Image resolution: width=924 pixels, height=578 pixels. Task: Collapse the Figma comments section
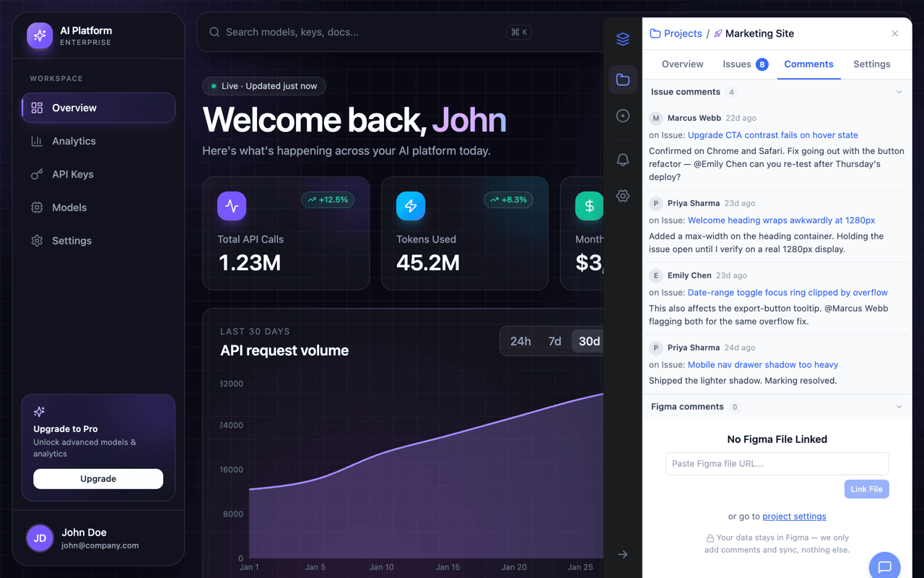(x=899, y=407)
